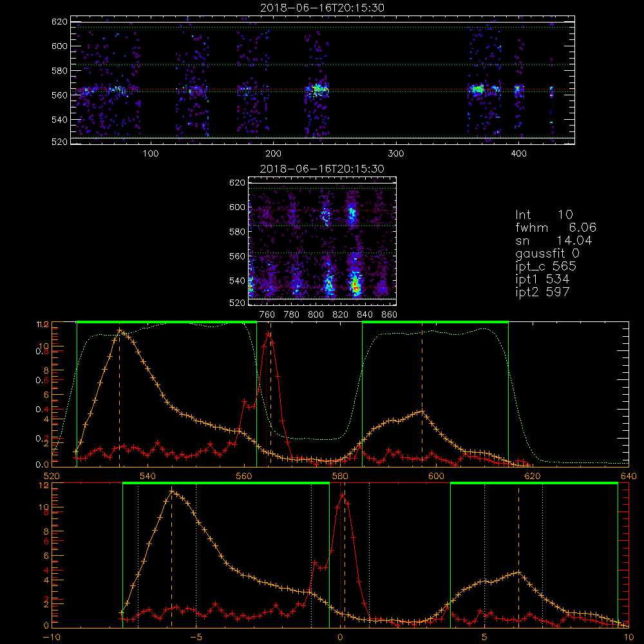Click x-axis label -5 under the lower profile plot
Viewport: 644px width, 644px height.
pyautogui.click(x=196, y=638)
